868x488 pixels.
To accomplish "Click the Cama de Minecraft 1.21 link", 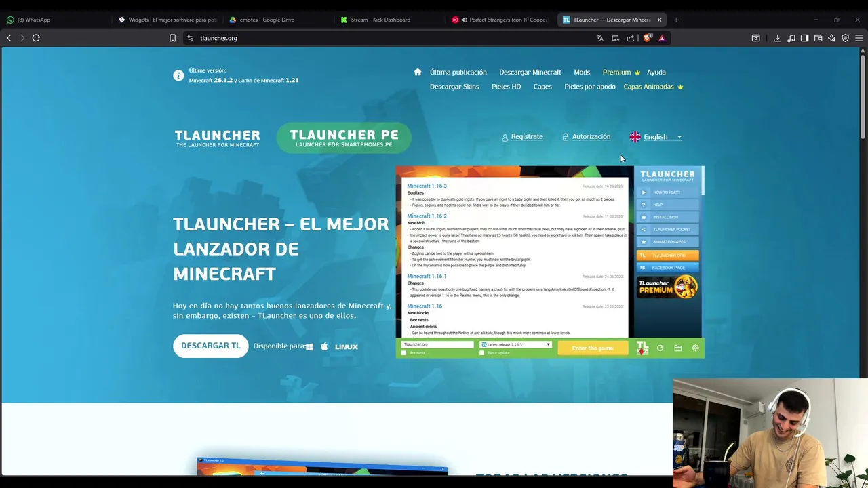I will coord(269,80).
